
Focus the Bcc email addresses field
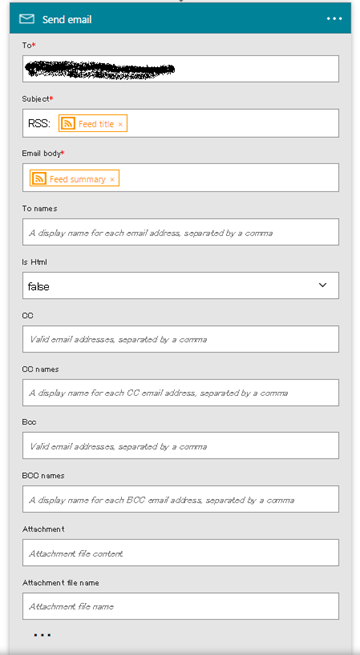(x=180, y=446)
